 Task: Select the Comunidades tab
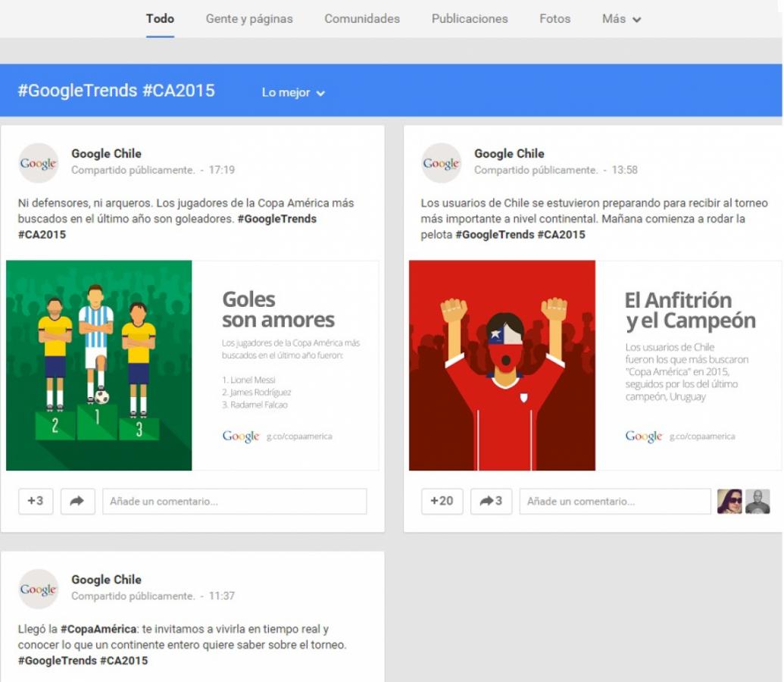coord(362,19)
